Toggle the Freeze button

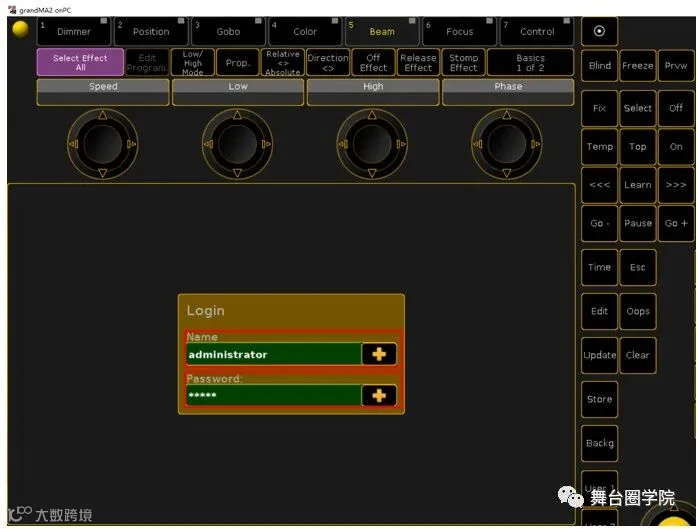click(637, 65)
